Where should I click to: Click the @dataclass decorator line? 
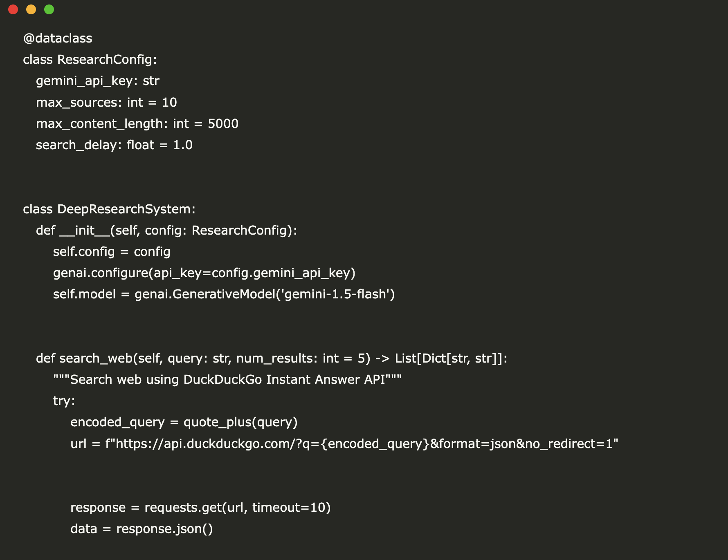click(58, 38)
